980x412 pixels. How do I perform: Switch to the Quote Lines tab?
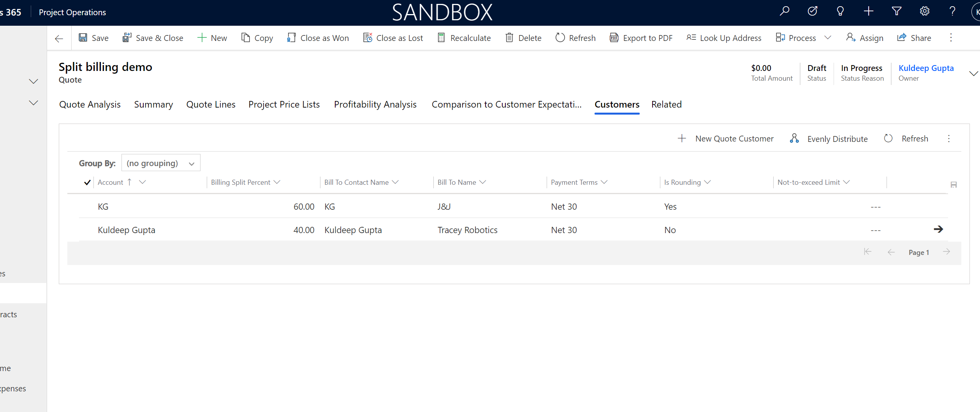coord(211,104)
